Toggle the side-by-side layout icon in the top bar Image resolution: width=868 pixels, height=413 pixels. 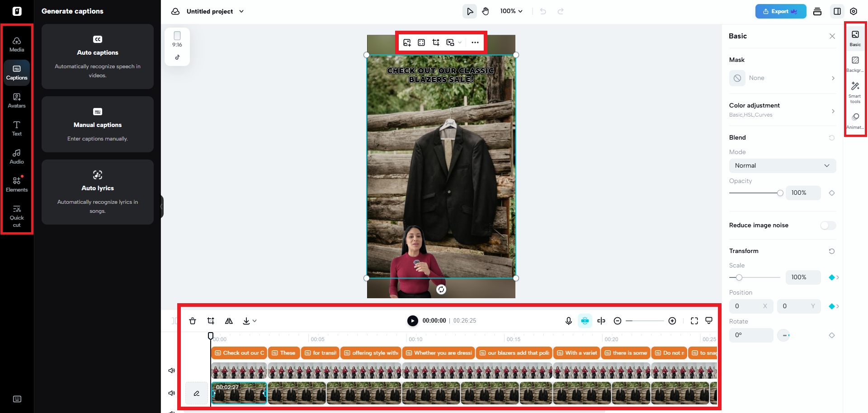[x=837, y=11]
